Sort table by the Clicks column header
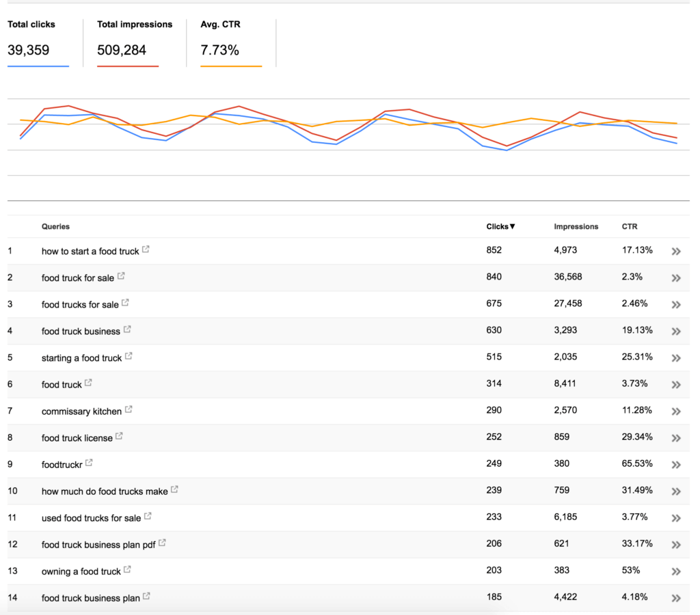The image size is (700, 615). 500,227
